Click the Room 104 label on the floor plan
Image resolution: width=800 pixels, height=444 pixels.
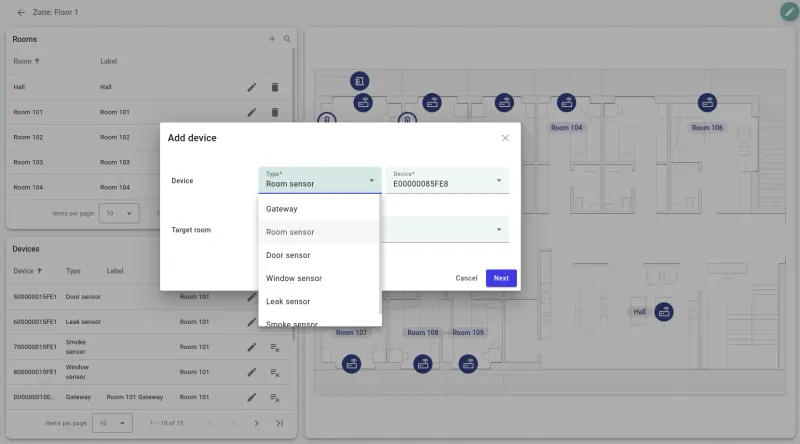click(x=566, y=128)
